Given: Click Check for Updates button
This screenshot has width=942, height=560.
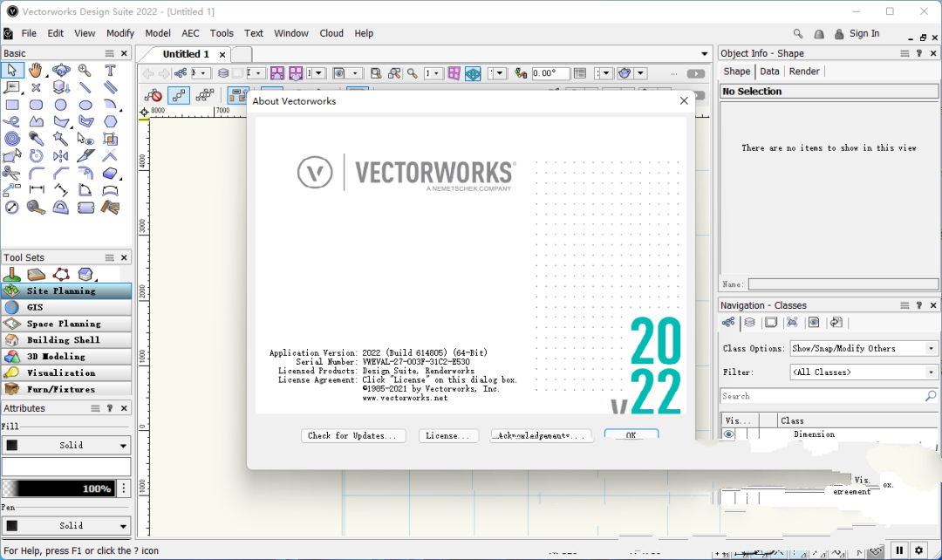Looking at the screenshot, I should point(352,435).
